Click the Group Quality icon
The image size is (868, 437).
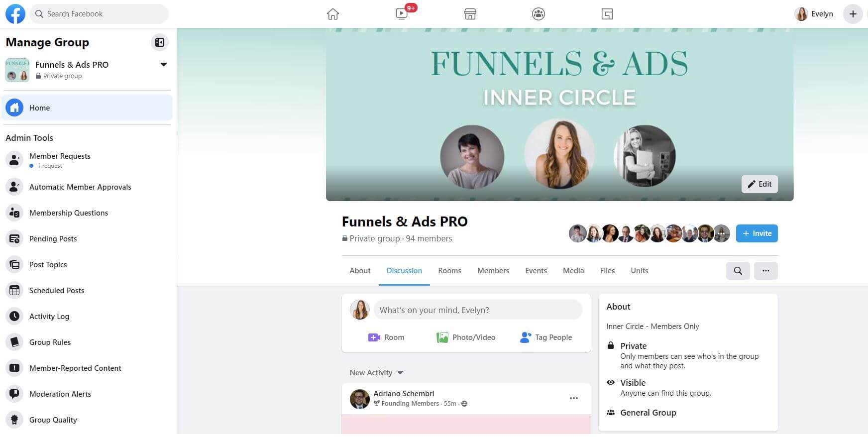14,420
